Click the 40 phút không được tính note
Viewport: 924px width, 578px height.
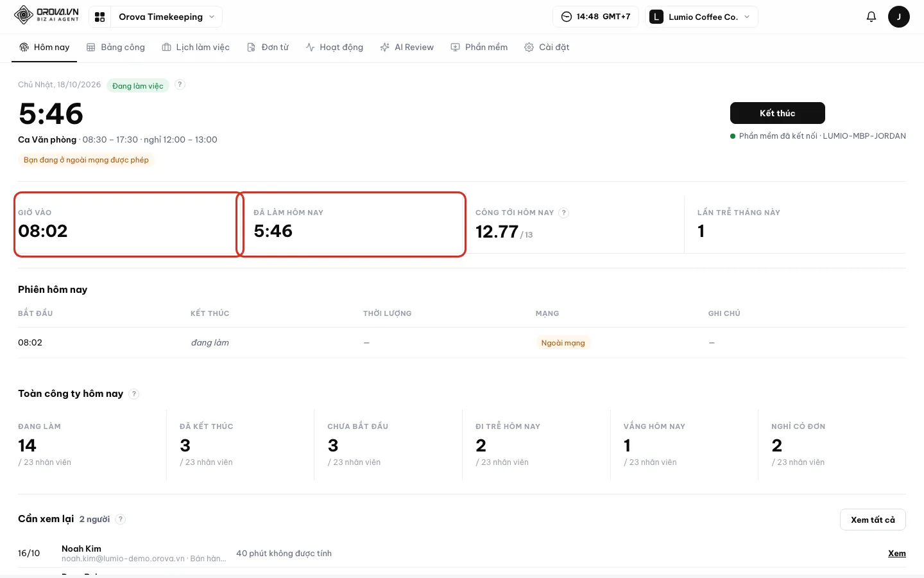click(x=284, y=554)
